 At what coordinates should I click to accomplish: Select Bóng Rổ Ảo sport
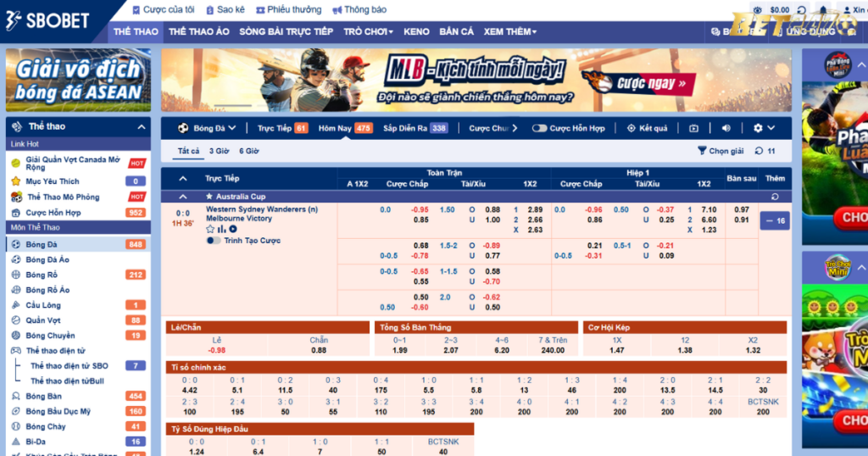pos(78,290)
